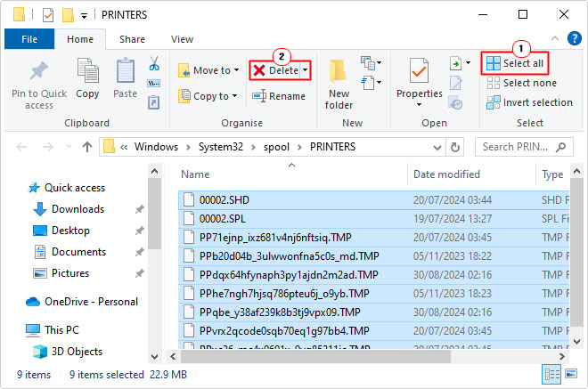
Task: Click the Edit icon in Open group
Action: (x=456, y=83)
